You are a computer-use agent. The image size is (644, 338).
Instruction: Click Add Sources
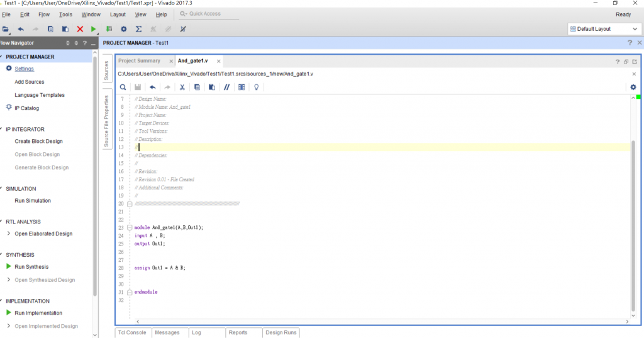30,82
